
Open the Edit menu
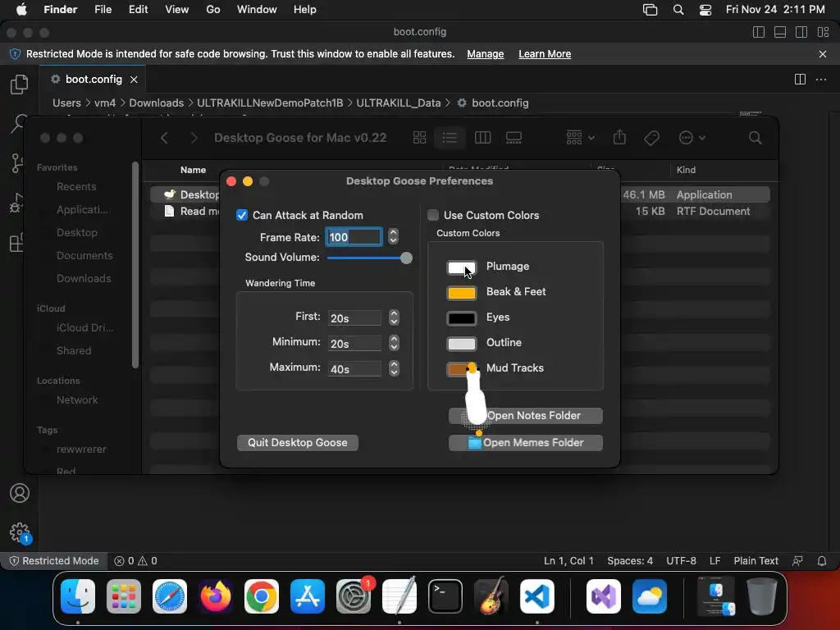(x=138, y=10)
